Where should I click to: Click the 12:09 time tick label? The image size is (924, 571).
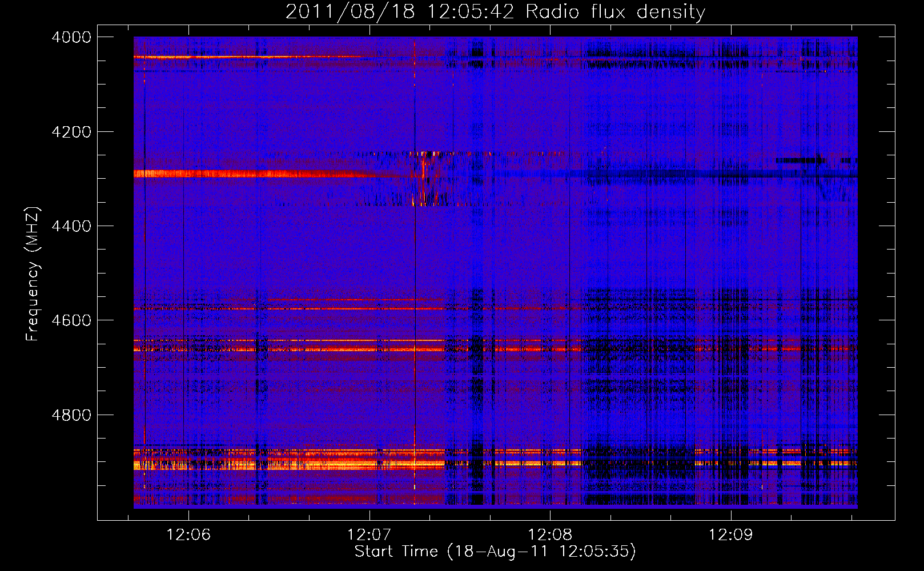(x=731, y=534)
